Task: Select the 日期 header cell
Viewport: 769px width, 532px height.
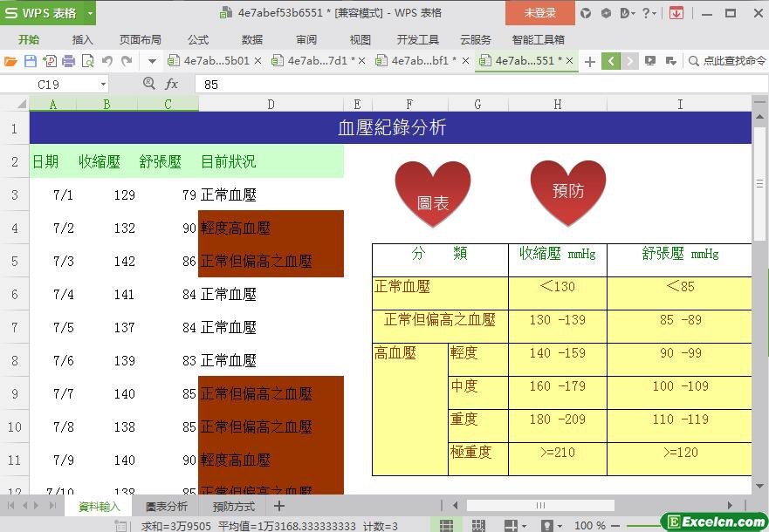Action: [x=52, y=161]
